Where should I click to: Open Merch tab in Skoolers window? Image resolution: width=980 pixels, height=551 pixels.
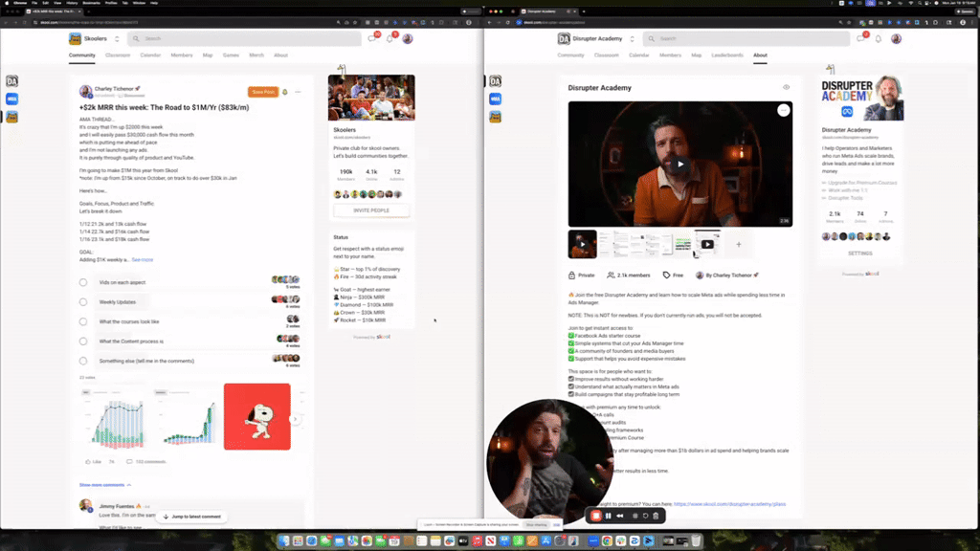[x=256, y=55]
